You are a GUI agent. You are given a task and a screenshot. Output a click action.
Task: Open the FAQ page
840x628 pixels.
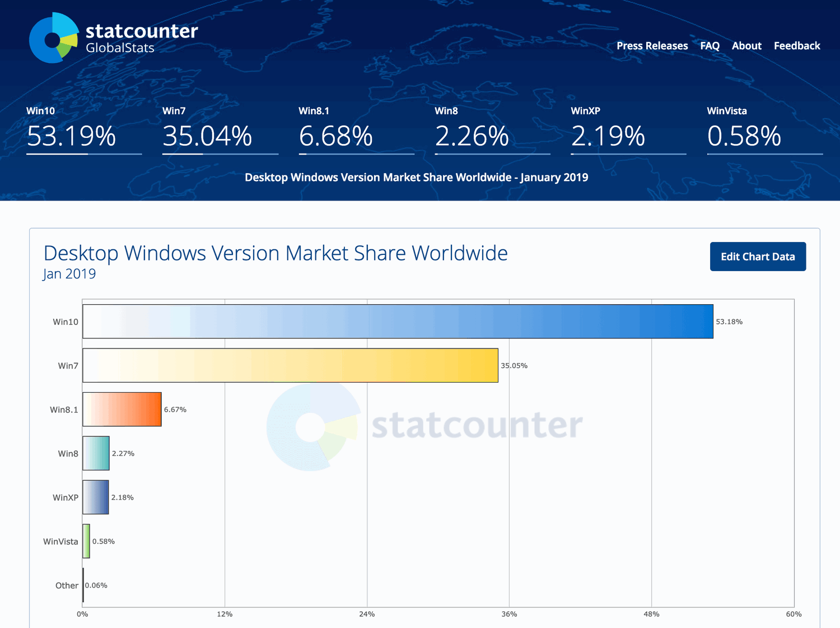pos(710,46)
